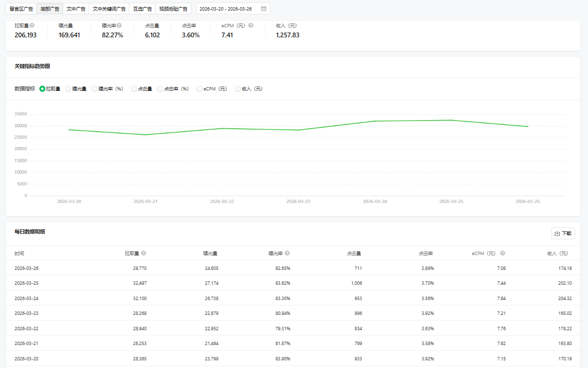Viewport: 588px width, 368px height.
Task: Click help icon beside 曝光率 in summary
Action: tap(119, 25)
